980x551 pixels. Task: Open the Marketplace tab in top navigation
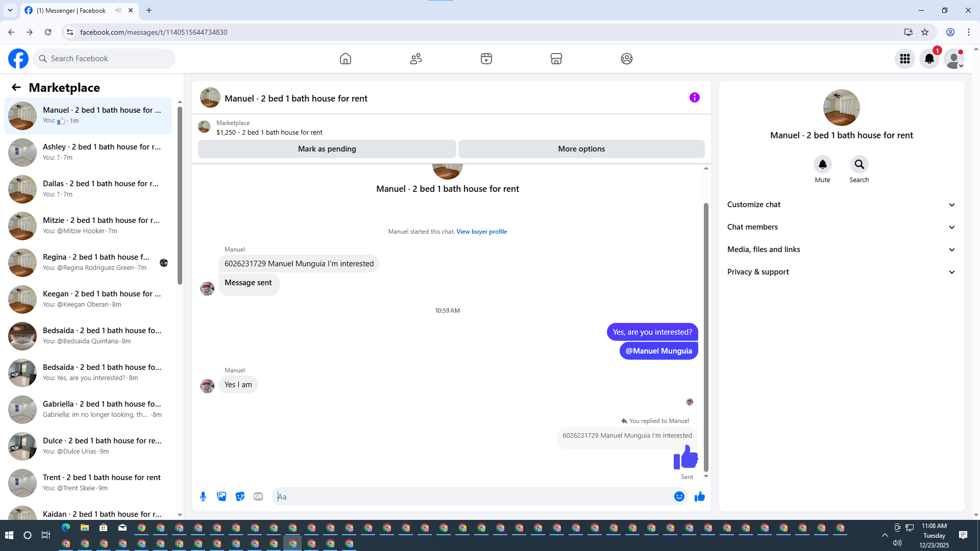(556, 59)
